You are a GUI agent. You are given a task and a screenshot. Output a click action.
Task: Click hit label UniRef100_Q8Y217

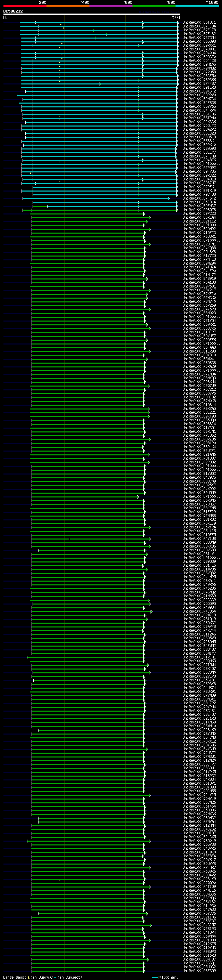[199, 290]
